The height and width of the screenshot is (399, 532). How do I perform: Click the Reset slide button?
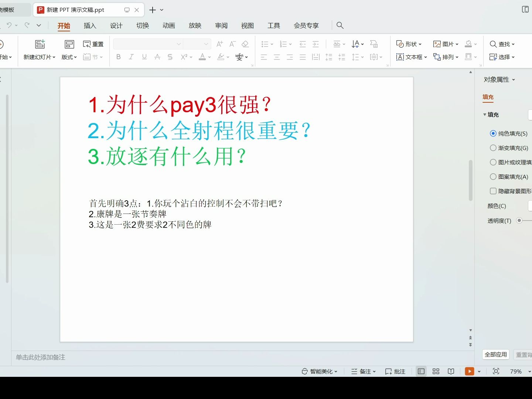tap(94, 44)
